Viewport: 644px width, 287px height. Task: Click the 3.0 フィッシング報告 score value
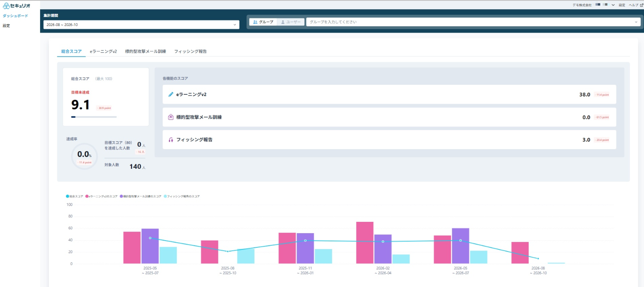586,140
